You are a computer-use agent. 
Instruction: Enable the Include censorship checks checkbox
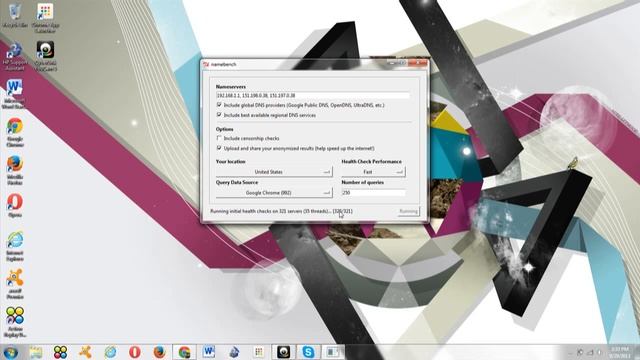click(219, 138)
